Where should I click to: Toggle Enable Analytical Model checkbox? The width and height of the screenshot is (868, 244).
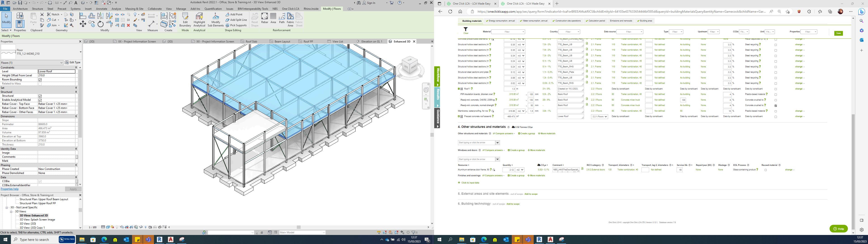pyautogui.click(x=40, y=100)
